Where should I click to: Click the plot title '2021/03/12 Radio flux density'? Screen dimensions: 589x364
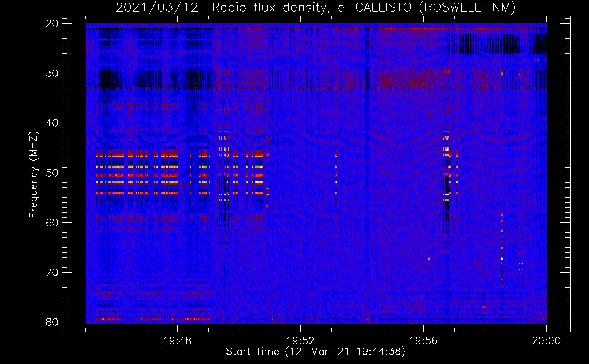[x=222, y=8]
